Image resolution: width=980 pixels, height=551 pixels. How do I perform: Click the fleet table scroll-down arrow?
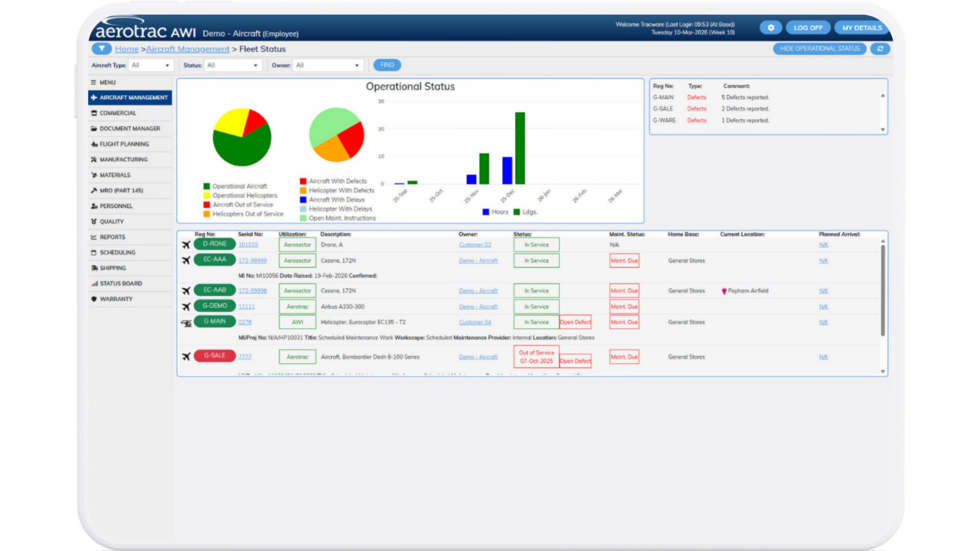pyautogui.click(x=883, y=371)
